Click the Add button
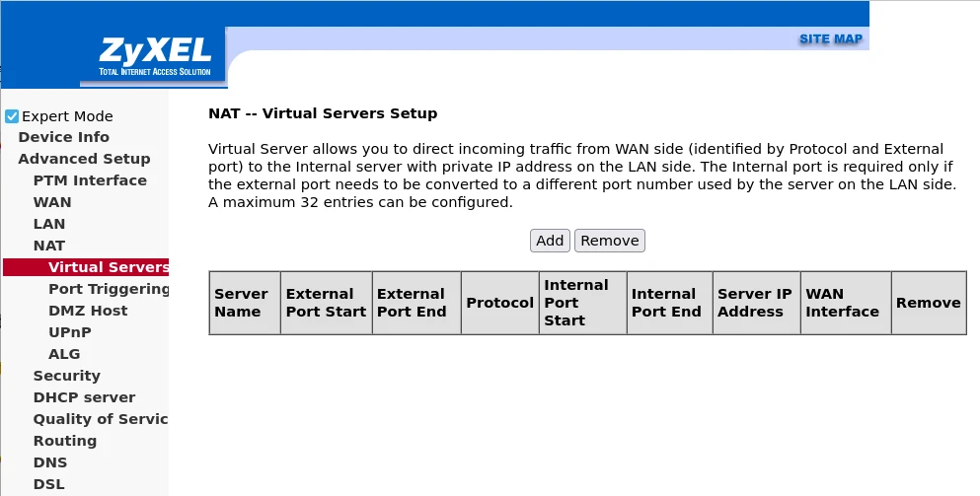This screenshot has width=980, height=496. click(x=550, y=241)
